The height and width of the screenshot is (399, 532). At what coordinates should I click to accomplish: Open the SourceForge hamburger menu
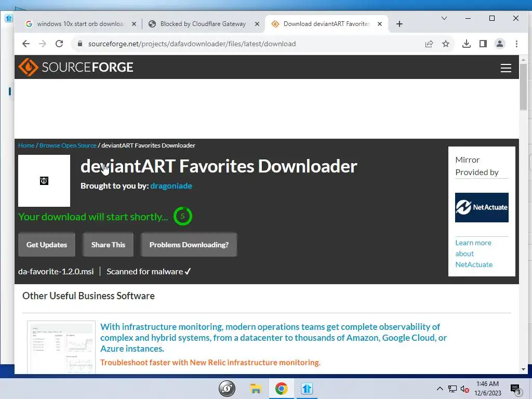(x=506, y=68)
